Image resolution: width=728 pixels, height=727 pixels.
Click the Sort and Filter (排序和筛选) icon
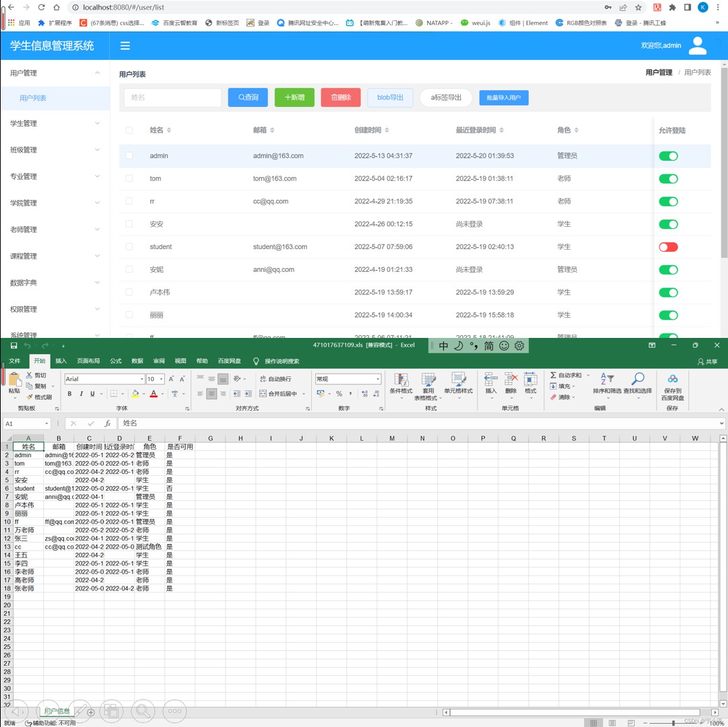[607, 384]
